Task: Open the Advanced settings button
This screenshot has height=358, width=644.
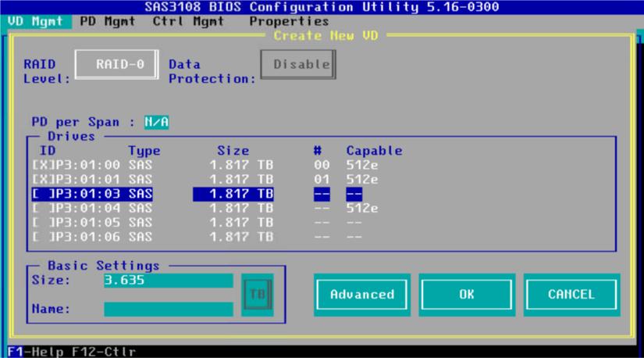Action: (362, 295)
